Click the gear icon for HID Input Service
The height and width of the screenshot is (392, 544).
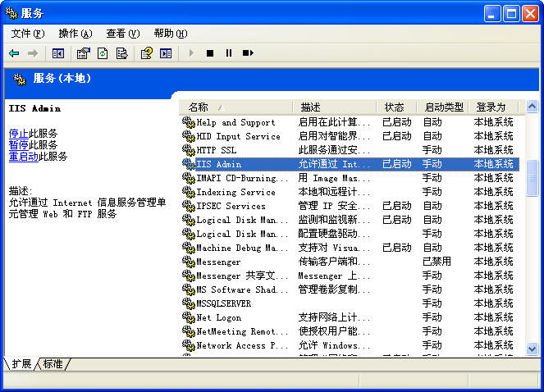(189, 136)
